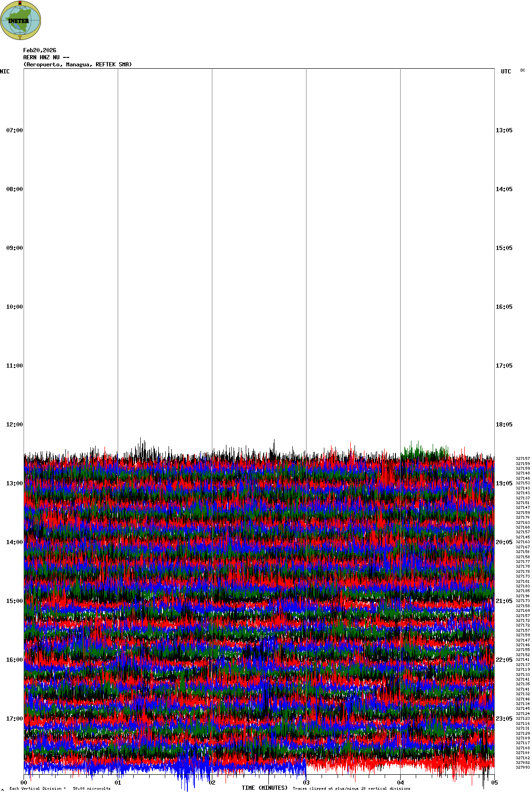Click the 18:05 UTC time label

504,425
